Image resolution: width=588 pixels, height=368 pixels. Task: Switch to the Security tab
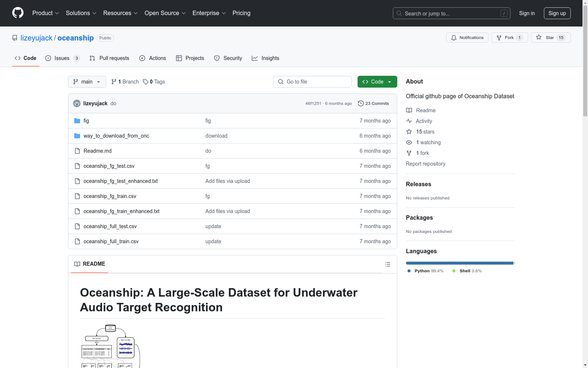[x=228, y=58]
